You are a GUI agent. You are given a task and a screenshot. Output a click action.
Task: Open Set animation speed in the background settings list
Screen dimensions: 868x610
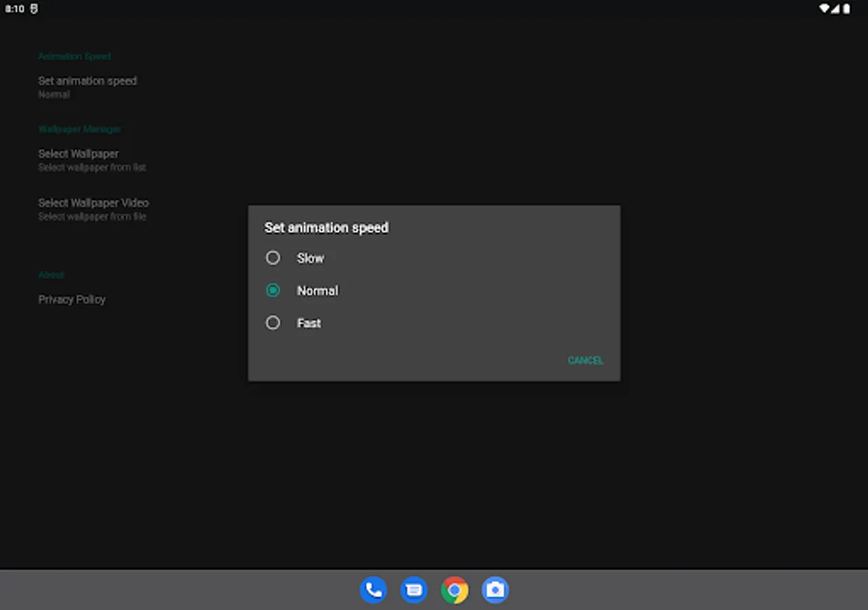pyautogui.click(x=87, y=87)
